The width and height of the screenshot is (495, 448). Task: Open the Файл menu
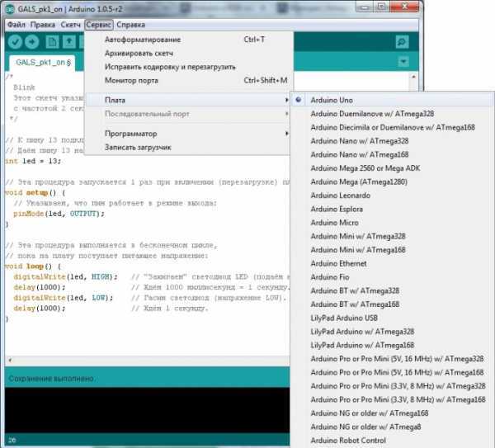click(16, 25)
